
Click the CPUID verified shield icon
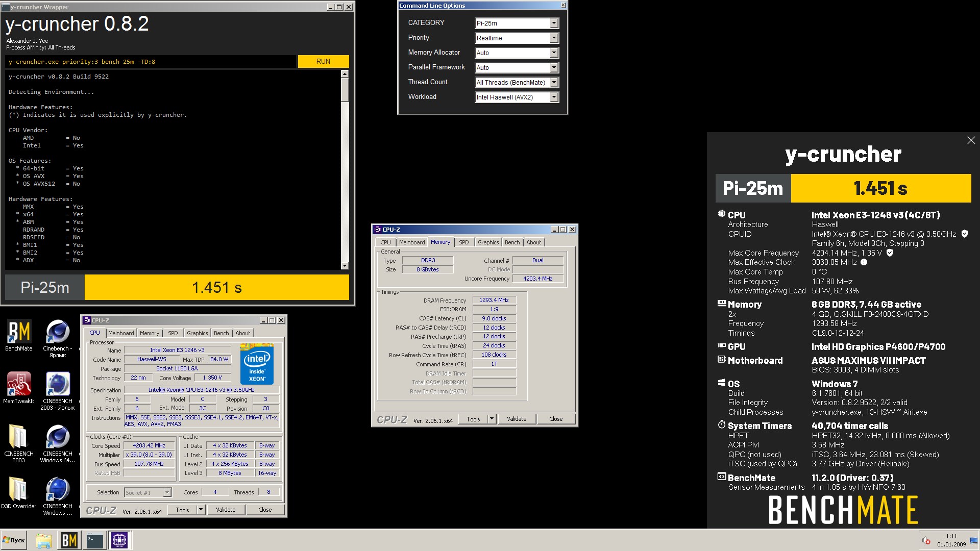pos(965,234)
